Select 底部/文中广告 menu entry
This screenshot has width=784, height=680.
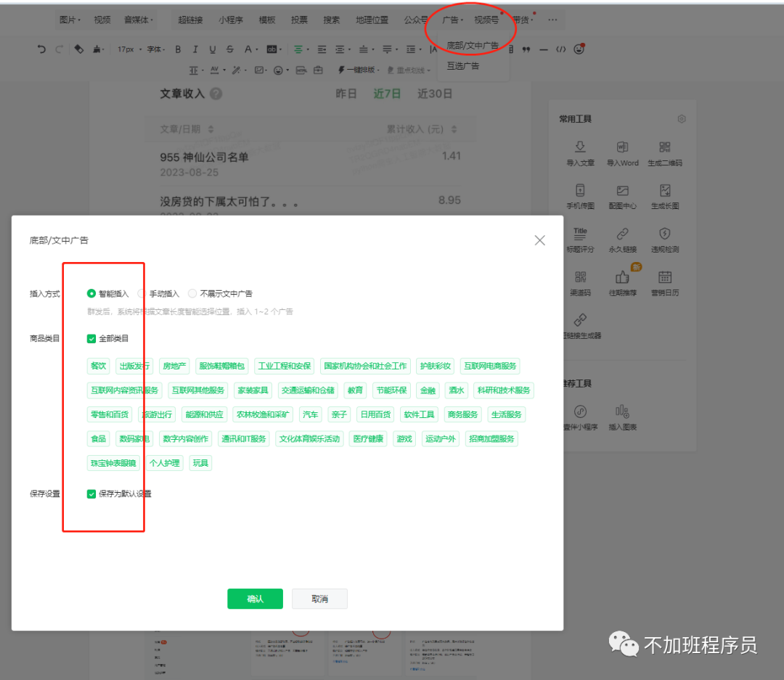pos(473,46)
